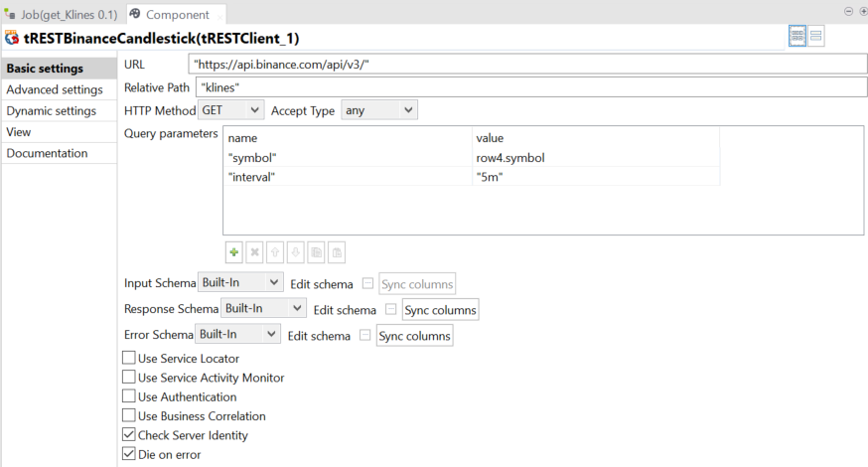Uncheck Die on error checkbox
Image resolution: width=868 pixels, height=467 pixels.
pyautogui.click(x=129, y=454)
